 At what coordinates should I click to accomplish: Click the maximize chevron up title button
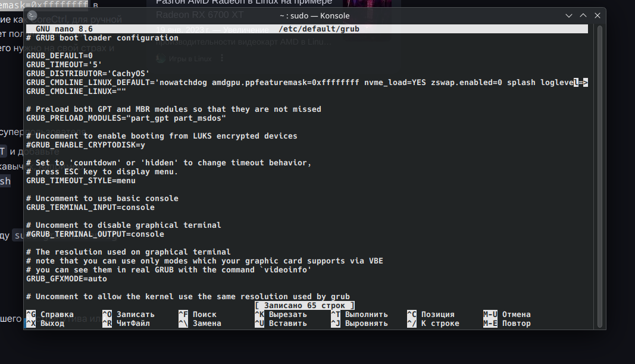[583, 15]
